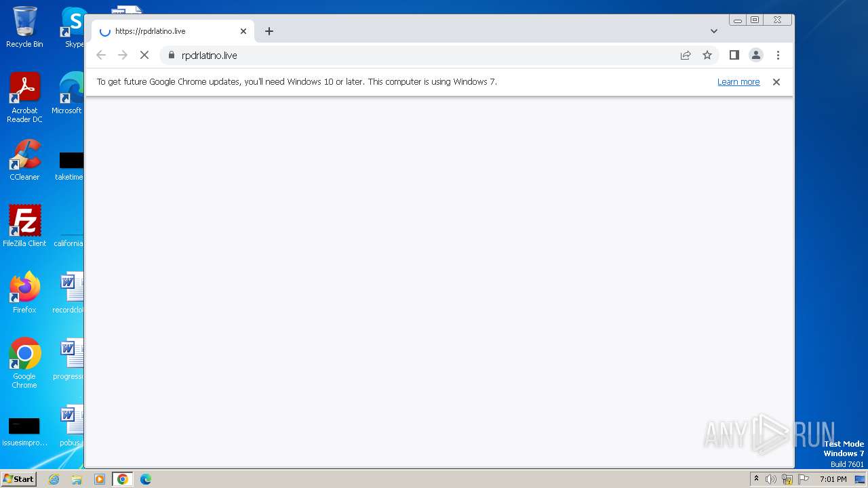The width and height of the screenshot is (868, 488).
Task: Click the browser back arrow
Action: [x=101, y=56]
